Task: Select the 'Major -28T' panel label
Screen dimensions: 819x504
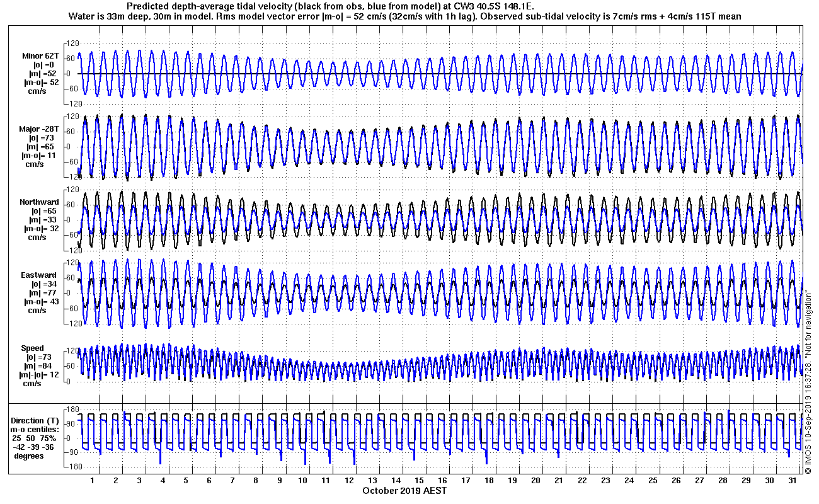Action: [x=39, y=129]
